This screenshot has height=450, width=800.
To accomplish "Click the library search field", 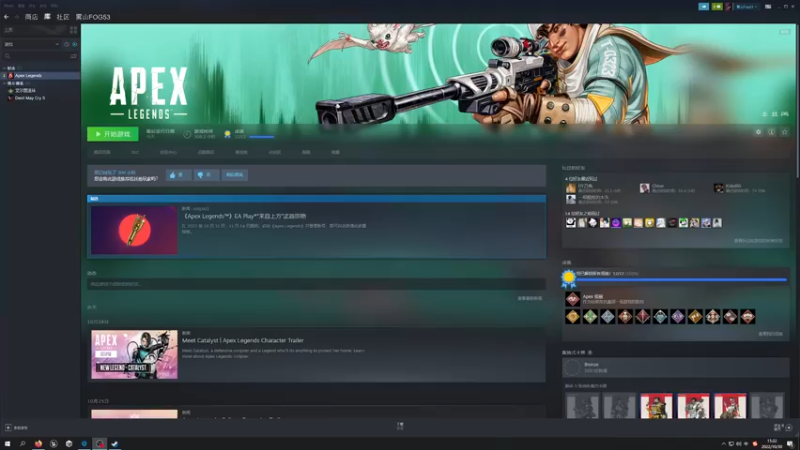I will click(35, 56).
